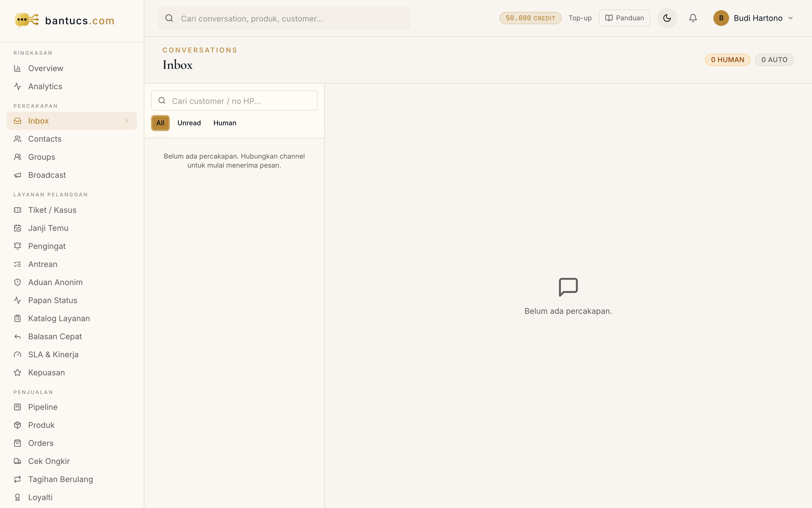Open the Overview bar chart icon

point(17,68)
